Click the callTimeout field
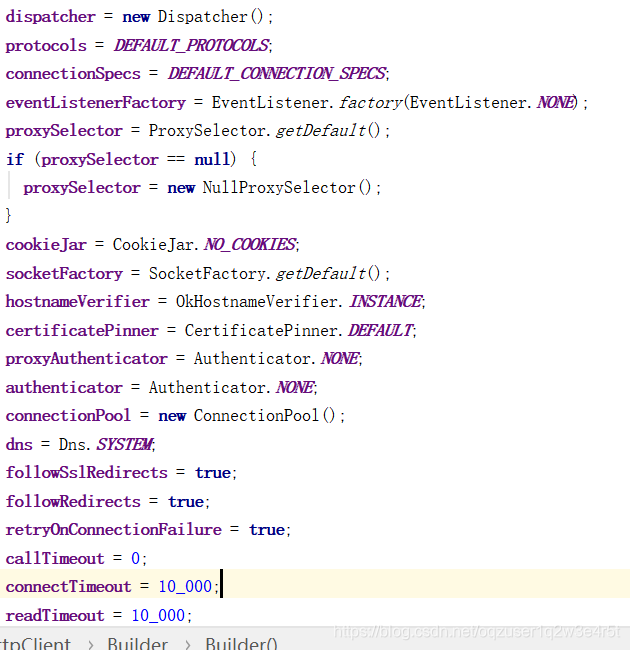Image resolution: width=630 pixels, height=650 pixels. [55, 558]
